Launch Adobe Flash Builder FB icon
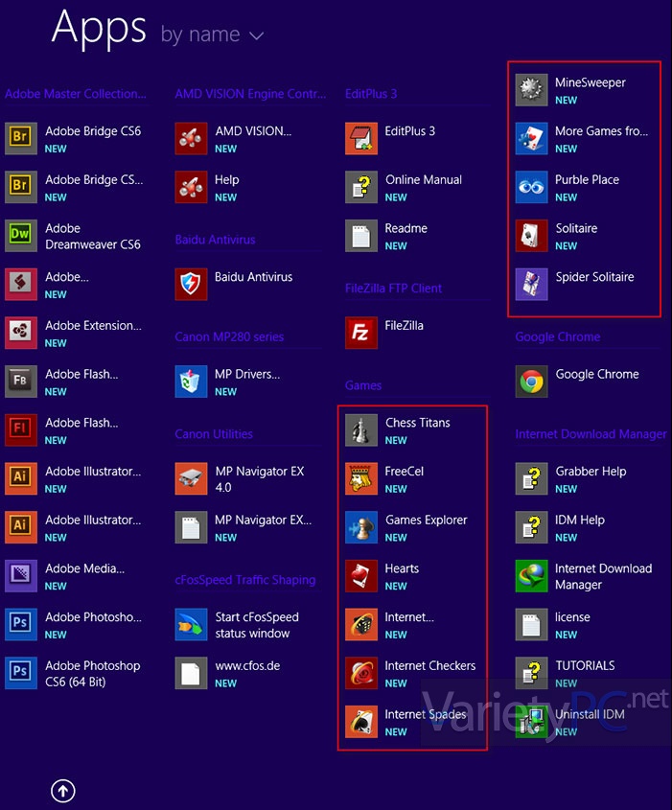The height and width of the screenshot is (810, 672). click(x=21, y=382)
